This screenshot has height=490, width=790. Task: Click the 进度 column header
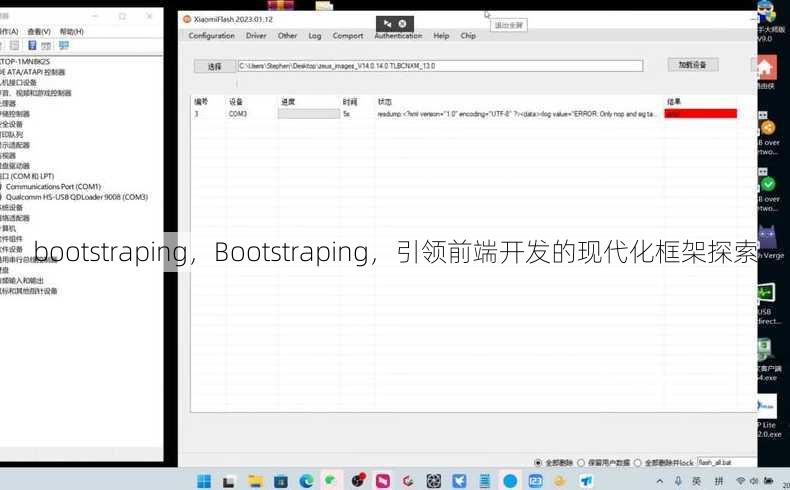pos(288,102)
